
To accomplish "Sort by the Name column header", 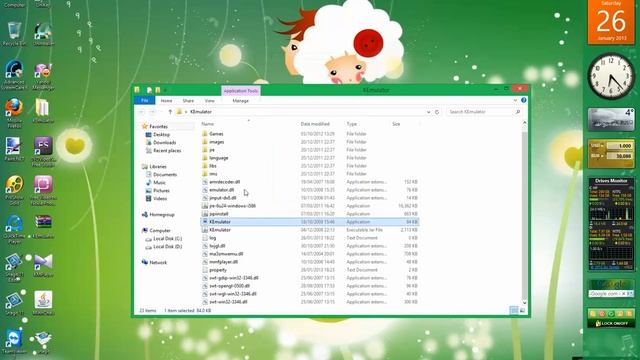I will point(207,124).
